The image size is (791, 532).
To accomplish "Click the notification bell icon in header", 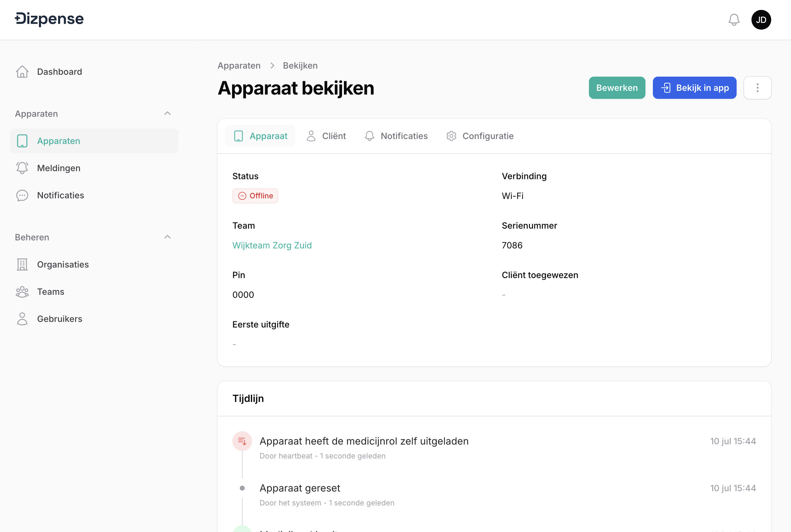I will pyautogui.click(x=734, y=20).
